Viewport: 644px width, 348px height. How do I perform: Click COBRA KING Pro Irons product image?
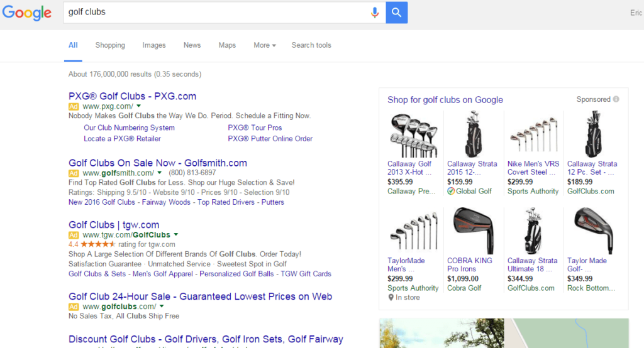point(474,231)
